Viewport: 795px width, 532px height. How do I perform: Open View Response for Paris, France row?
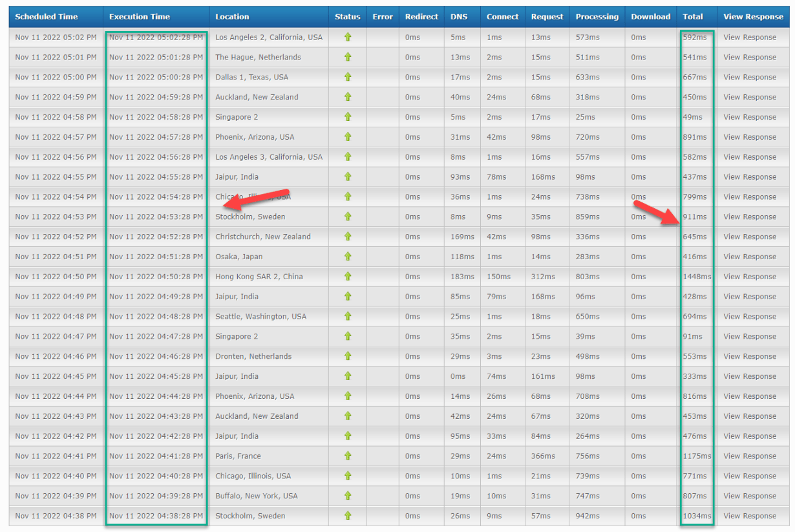750,456
